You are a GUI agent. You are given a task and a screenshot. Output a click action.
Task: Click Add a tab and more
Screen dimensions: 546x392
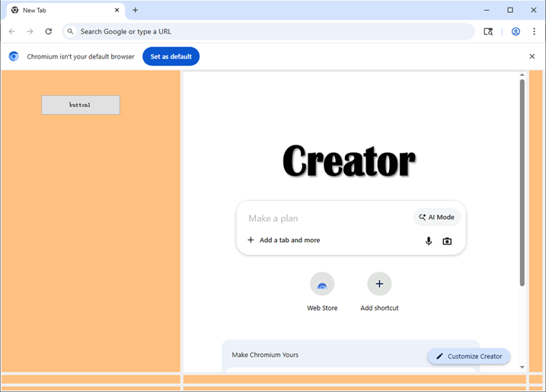(283, 241)
